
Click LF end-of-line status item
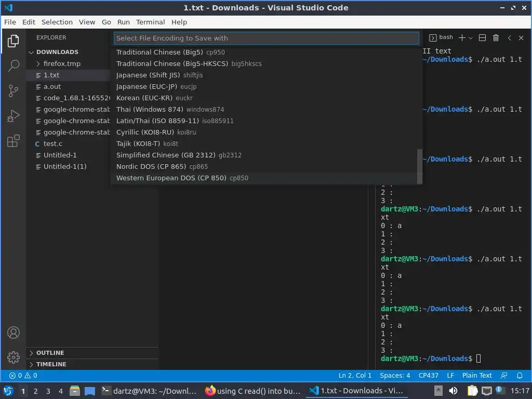tap(450, 375)
